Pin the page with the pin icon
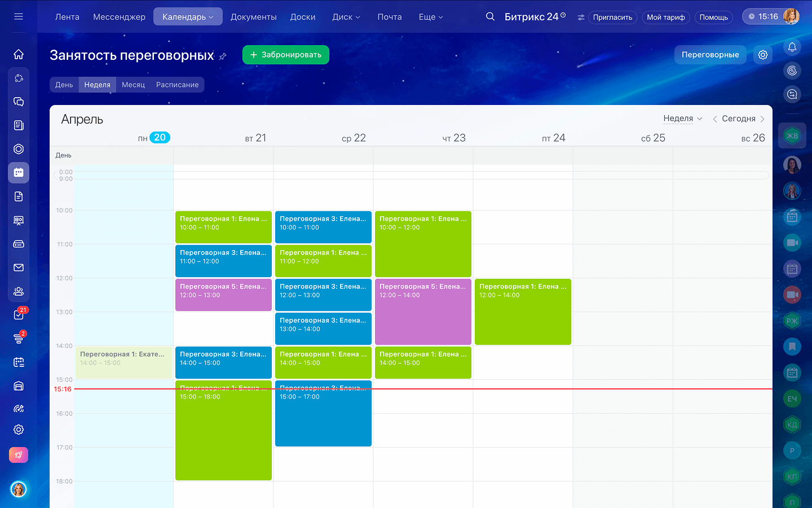Viewport: 812px width, 508px height. pyautogui.click(x=223, y=56)
